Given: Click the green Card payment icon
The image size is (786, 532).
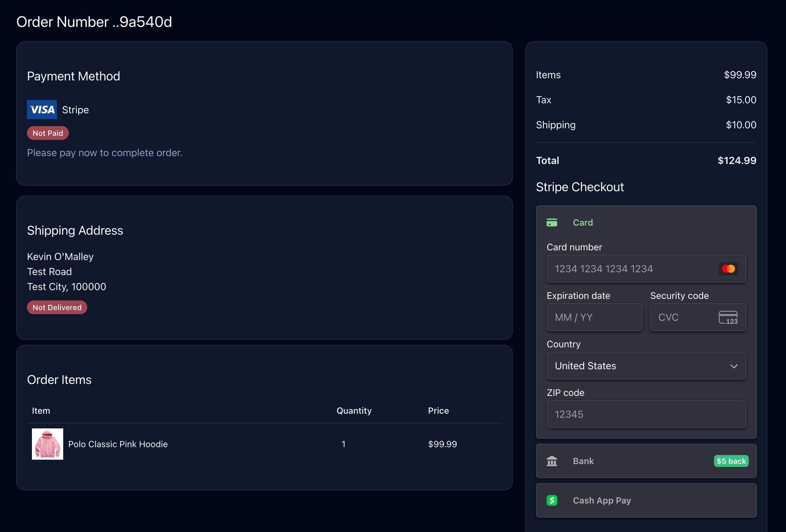Looking at the screenshot, I should [552, 223].
